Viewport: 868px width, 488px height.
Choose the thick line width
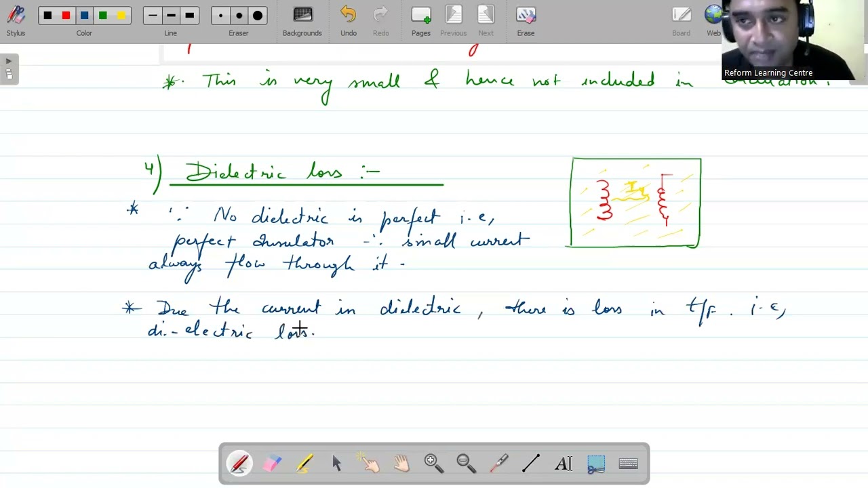[189, 16]
